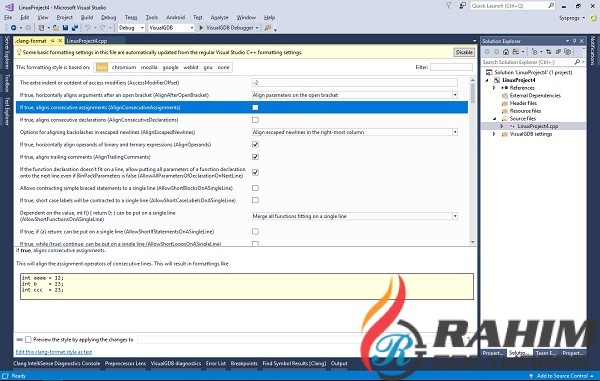Open the AlignAfterOpenBracket dropdown
Image resolution: width=600 pixels, height=381 pixels.
[455, 95]
